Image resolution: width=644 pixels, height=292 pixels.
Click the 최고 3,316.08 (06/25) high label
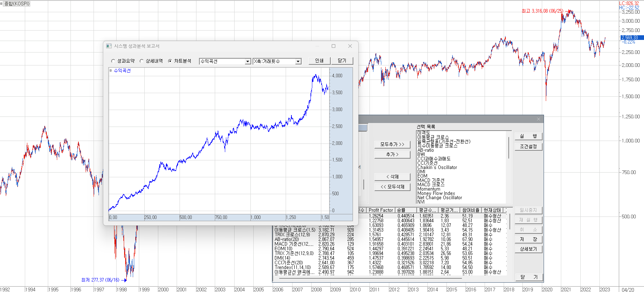pos(542,11)
